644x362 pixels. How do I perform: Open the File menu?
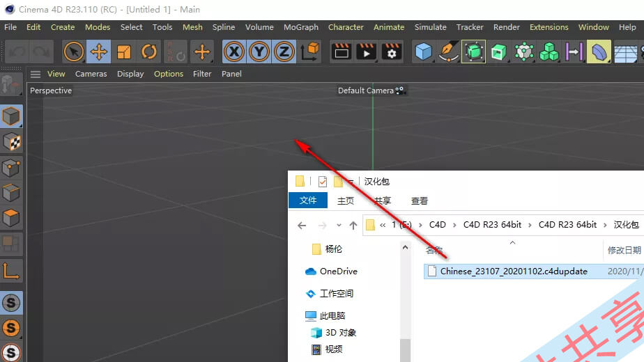10,27
